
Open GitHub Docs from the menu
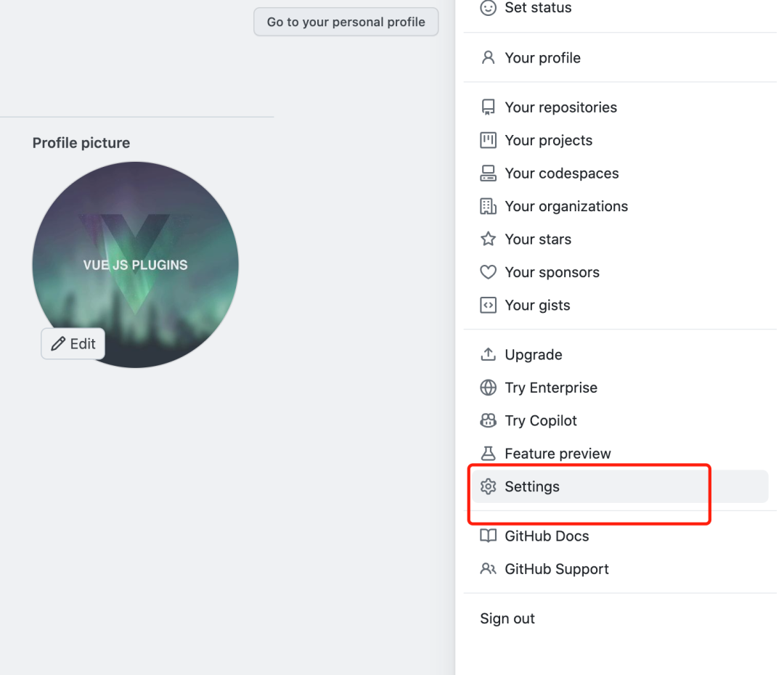tap(546, 536)
